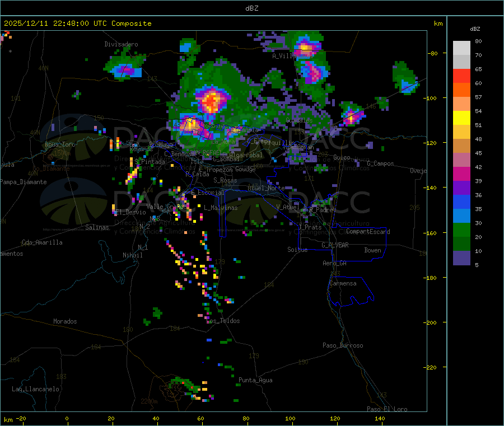Click the timestamp 2025/12/11 22:48:00 UTC Composite
The width and height of the screenshot is (504, 426).
point(77,24)
